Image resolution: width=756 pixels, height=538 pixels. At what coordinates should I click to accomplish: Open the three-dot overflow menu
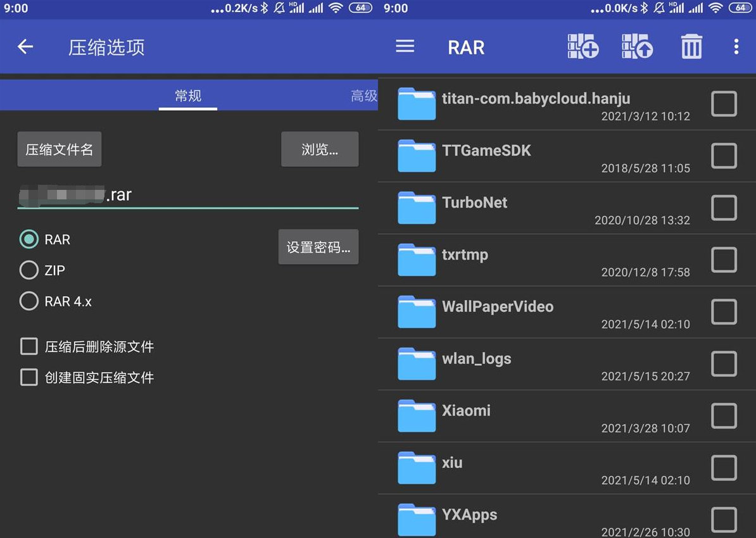point(736,47)
